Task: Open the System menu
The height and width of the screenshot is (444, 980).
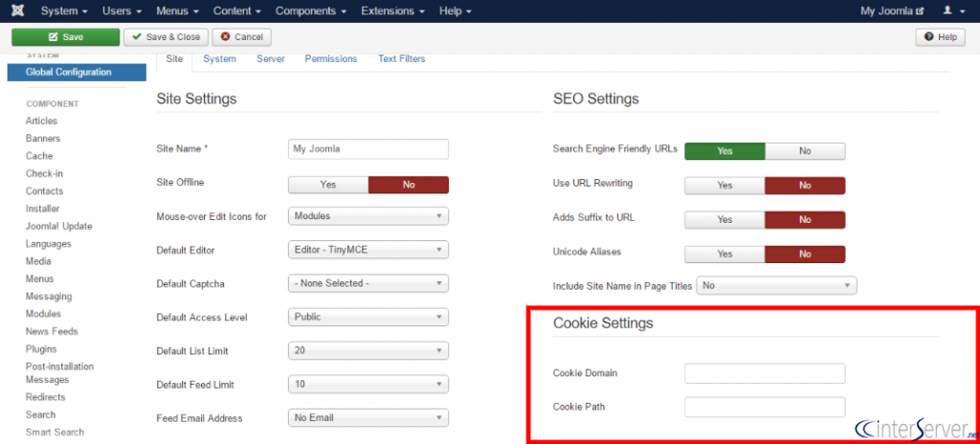Action: click(x=64, y=11)
